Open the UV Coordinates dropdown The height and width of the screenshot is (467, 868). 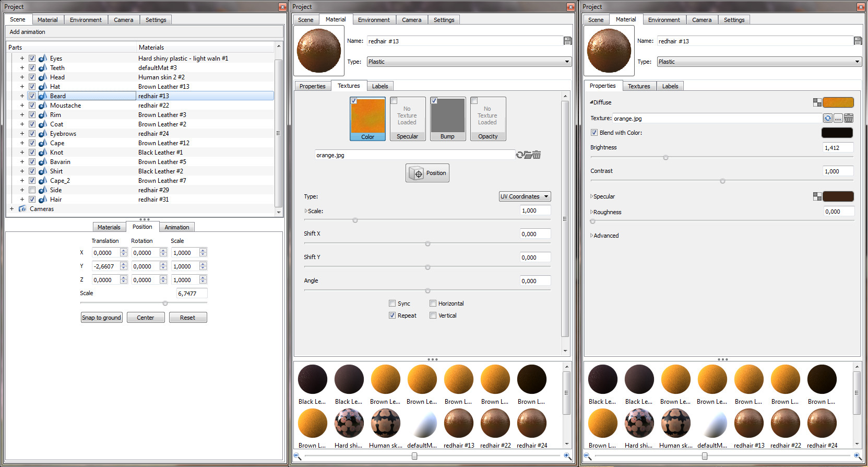pyautogui.click(x=525, y=196)
